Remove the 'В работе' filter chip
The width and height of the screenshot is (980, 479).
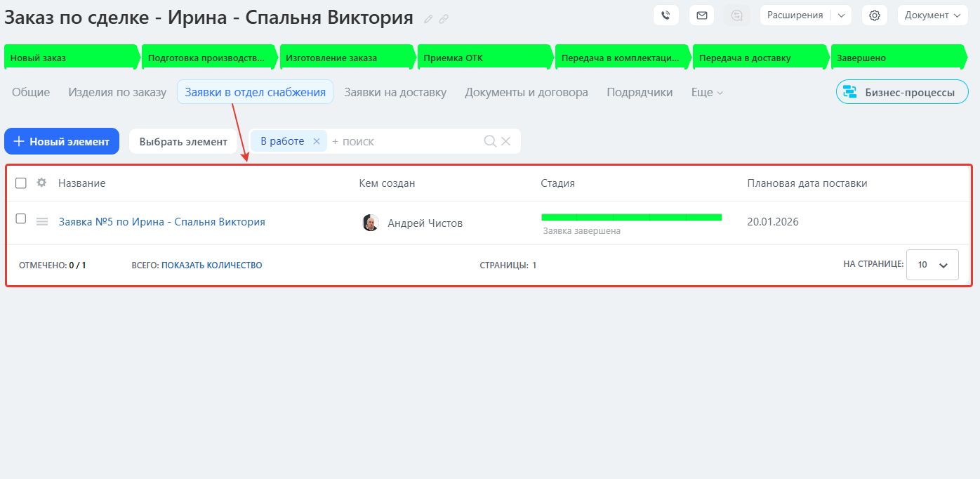point(316,141)
